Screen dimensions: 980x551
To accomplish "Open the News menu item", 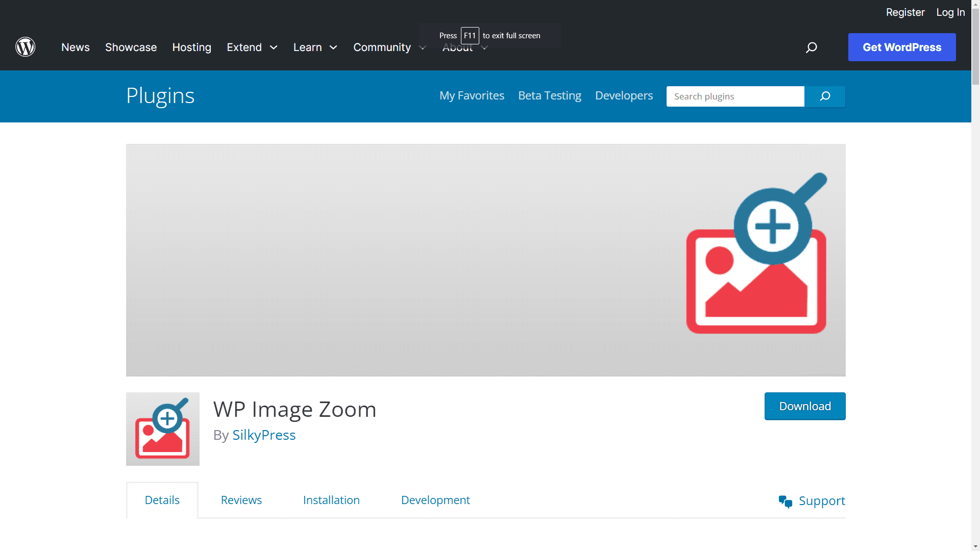I will pyautogui.click(x=76, y=47).
